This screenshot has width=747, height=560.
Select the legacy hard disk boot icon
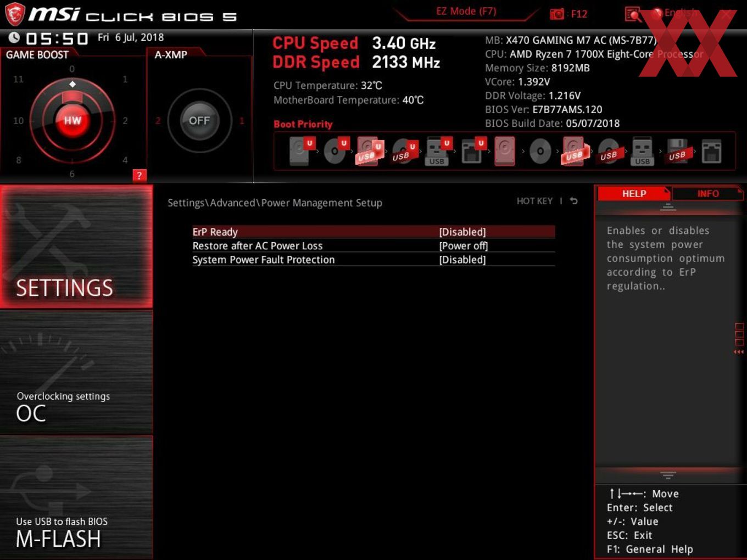coord(505,151)
